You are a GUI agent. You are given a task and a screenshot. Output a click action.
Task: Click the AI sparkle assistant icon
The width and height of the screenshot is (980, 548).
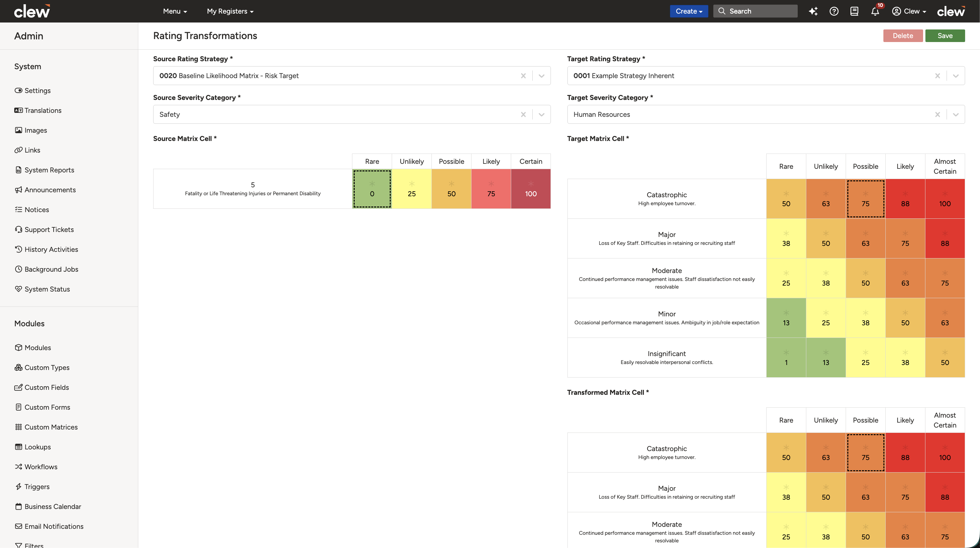(x=813, y=11)
